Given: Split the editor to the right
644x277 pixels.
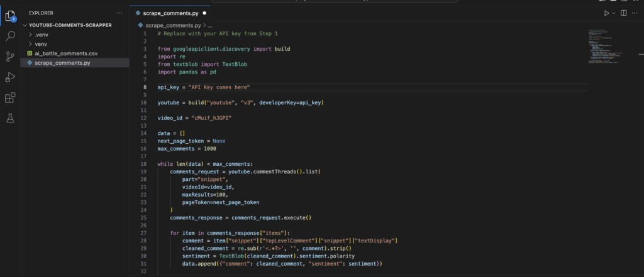Looking at the screenshot, I should [623, 13].
